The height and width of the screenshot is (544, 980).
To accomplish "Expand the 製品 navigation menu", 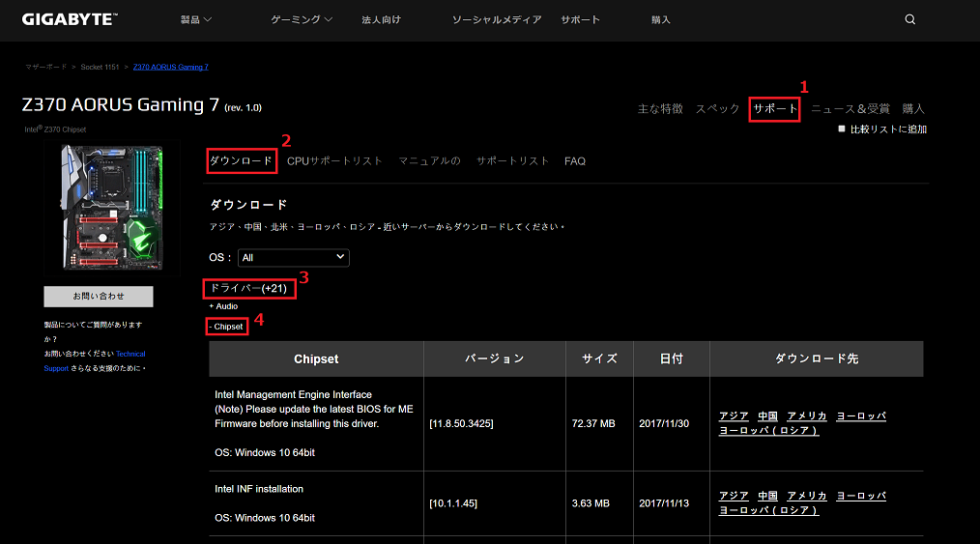I will (196, 19).
